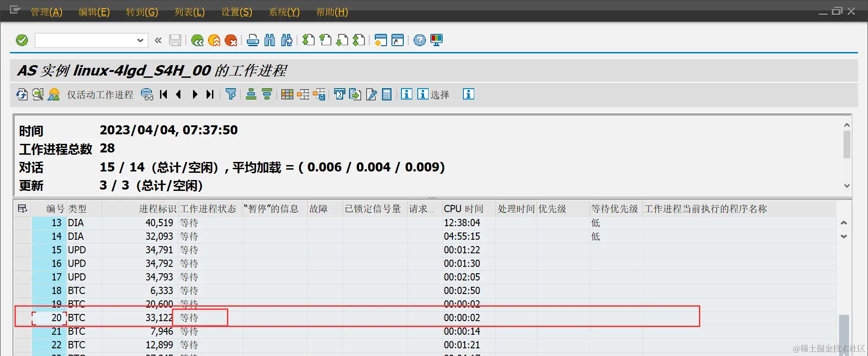This screenshot has width=868, height=356.
Task: Click the Find Next binoculars-plus icon
Action: (287, 40)
